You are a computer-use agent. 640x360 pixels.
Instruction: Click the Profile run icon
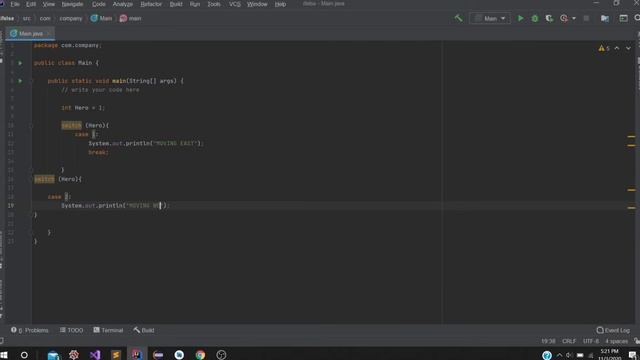564,18
